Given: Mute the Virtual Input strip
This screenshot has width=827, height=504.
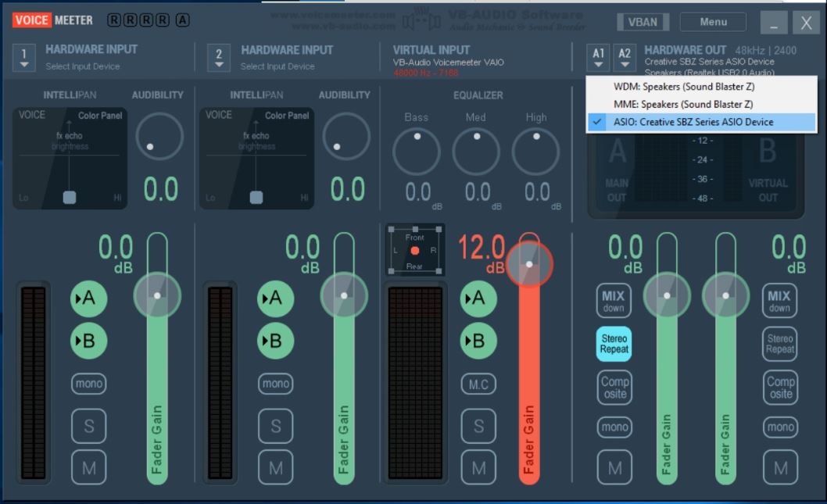Looking at the screenshot, I should pyautogui.click(x=478, y=467).
